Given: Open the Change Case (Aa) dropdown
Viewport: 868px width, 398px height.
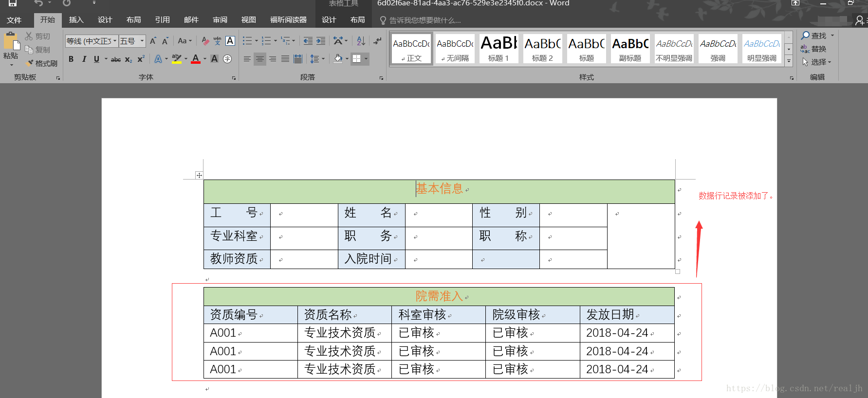Looking at the screenshot, I should 185,41.
